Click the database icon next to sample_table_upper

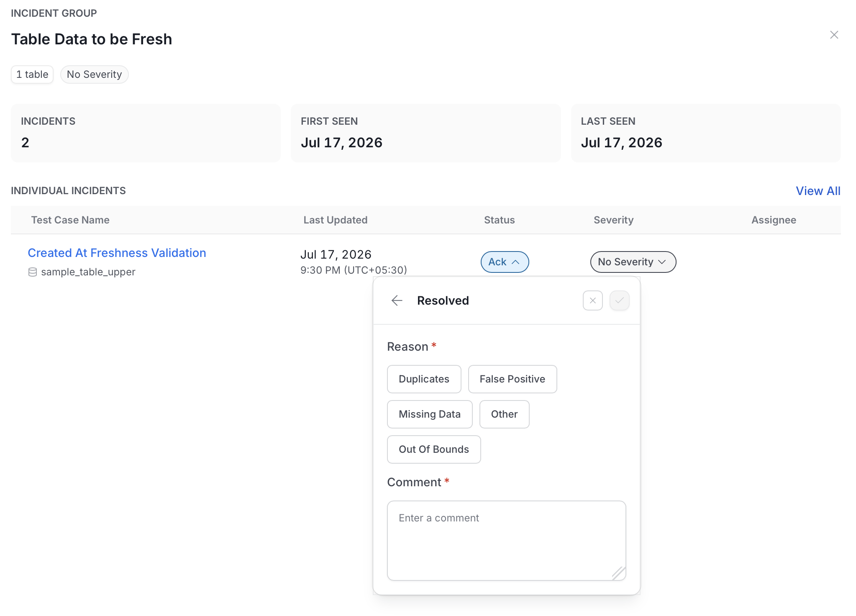[32, 272]
